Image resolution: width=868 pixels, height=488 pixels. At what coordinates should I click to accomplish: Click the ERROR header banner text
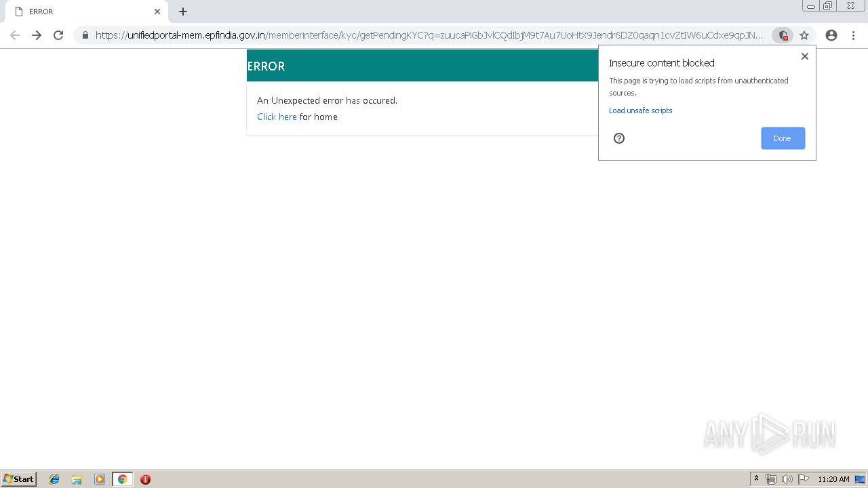[x=266, y=66]
